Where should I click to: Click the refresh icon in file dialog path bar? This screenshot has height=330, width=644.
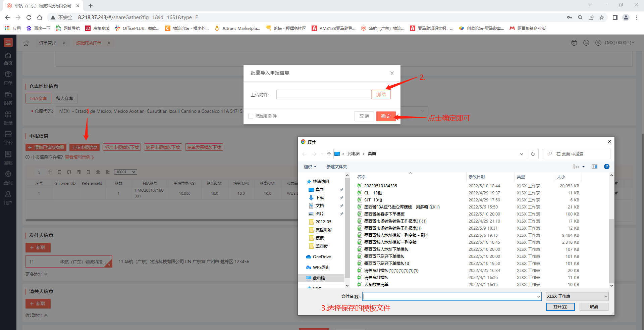coord(533,154)
